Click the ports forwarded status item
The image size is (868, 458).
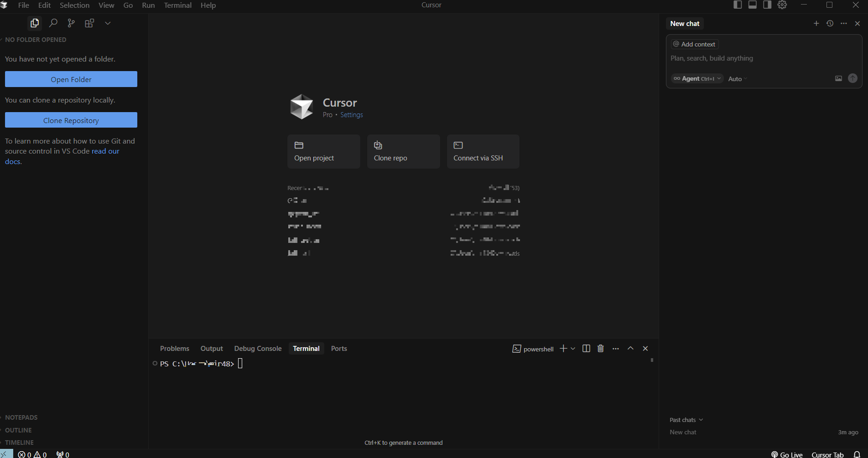[x=63, y=454]
